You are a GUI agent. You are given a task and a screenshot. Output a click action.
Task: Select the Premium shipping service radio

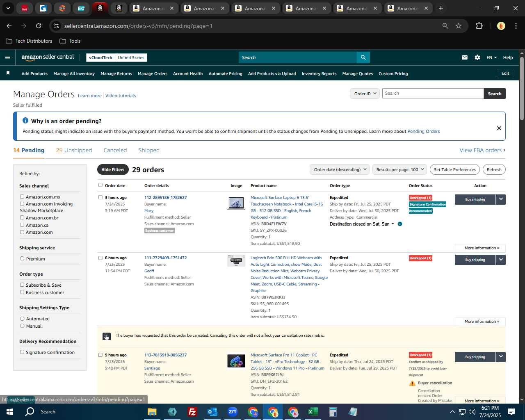(22, 259)
